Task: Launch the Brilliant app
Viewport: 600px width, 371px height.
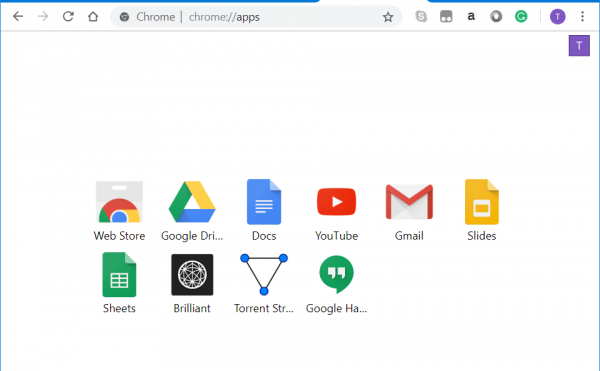Action: pyautogui.click(x=192, y=275)
